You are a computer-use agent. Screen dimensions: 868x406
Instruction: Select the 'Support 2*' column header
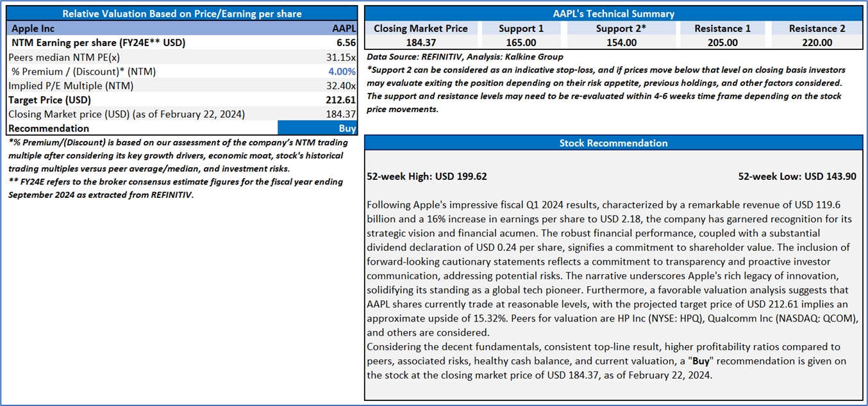[621, 29]
